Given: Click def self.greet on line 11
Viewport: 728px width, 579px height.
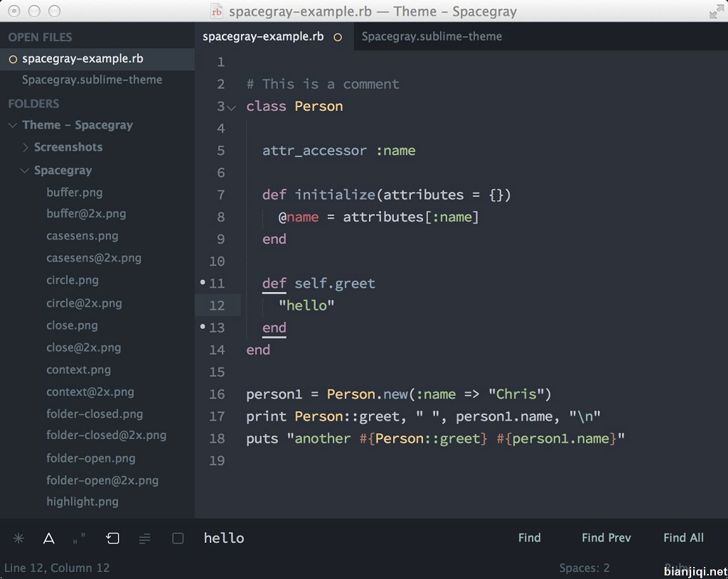Looking at the screenshot, I should 318,283.
